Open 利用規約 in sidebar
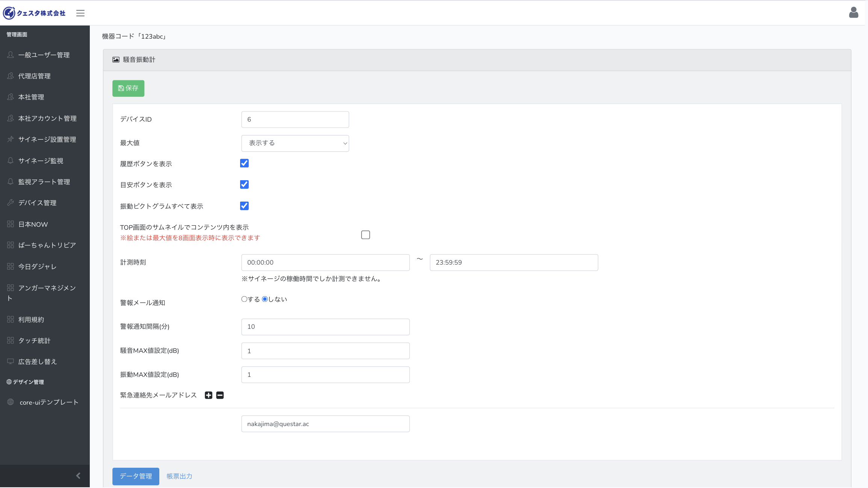The width and height of the screenshot is (868, 488). click(45, 319)
